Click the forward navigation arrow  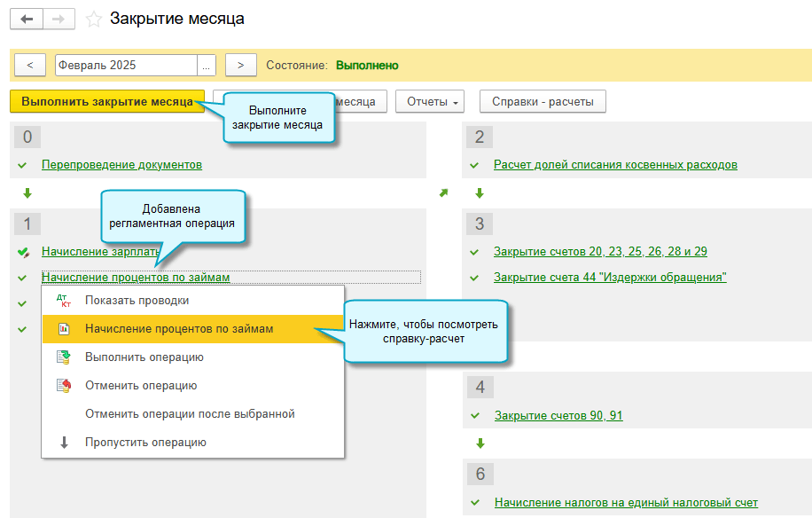coord(59,19)
